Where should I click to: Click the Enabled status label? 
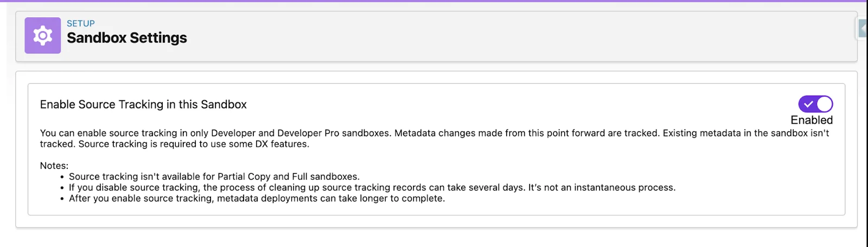point(811,120)
